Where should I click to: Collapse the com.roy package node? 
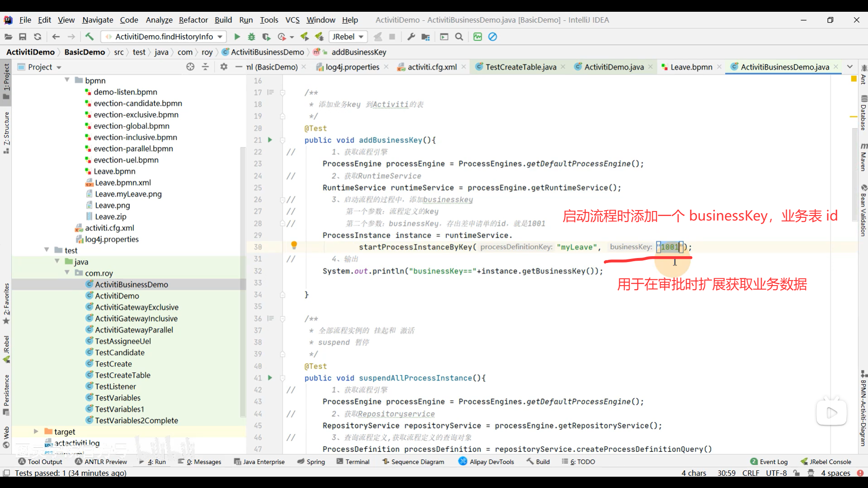pos(67,273)
